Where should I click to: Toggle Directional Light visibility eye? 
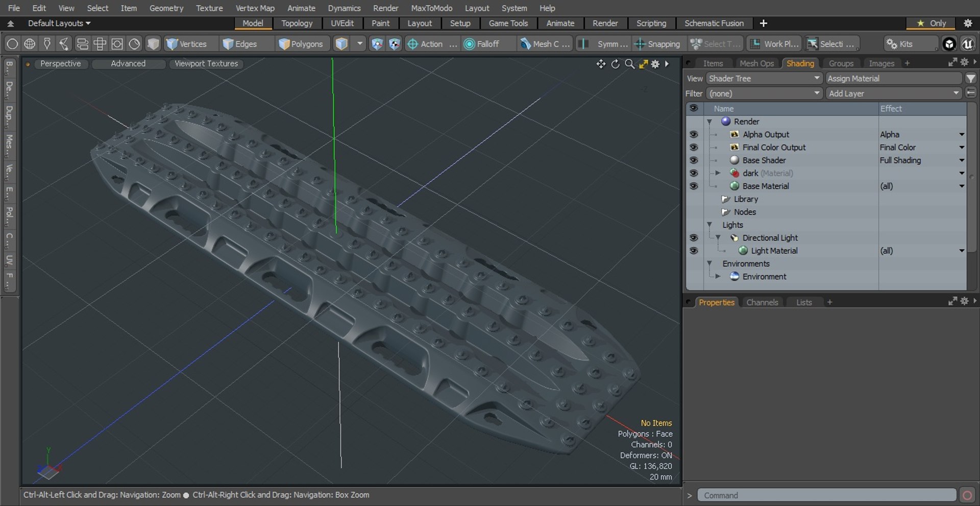pyautogui.click(x=694, y=238)
